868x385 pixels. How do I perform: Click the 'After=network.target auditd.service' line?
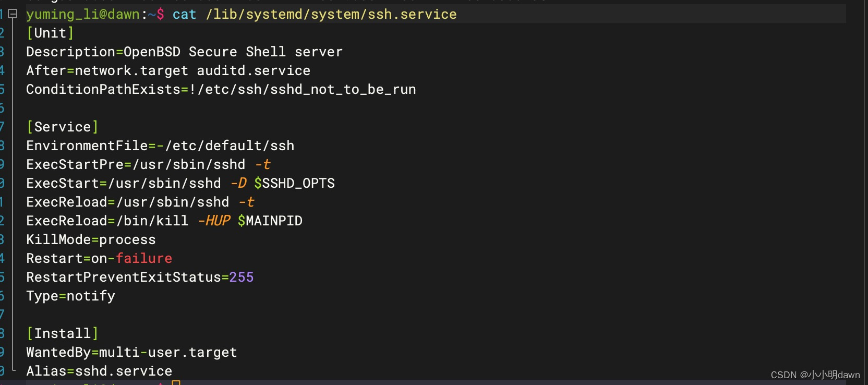(x=168, y=70)
